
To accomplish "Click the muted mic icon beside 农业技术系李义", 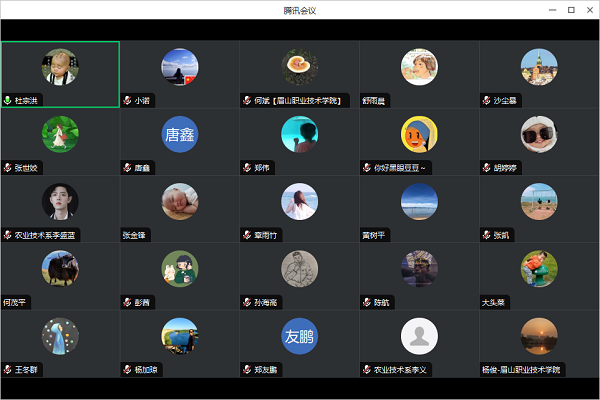I will pos(367,370).
